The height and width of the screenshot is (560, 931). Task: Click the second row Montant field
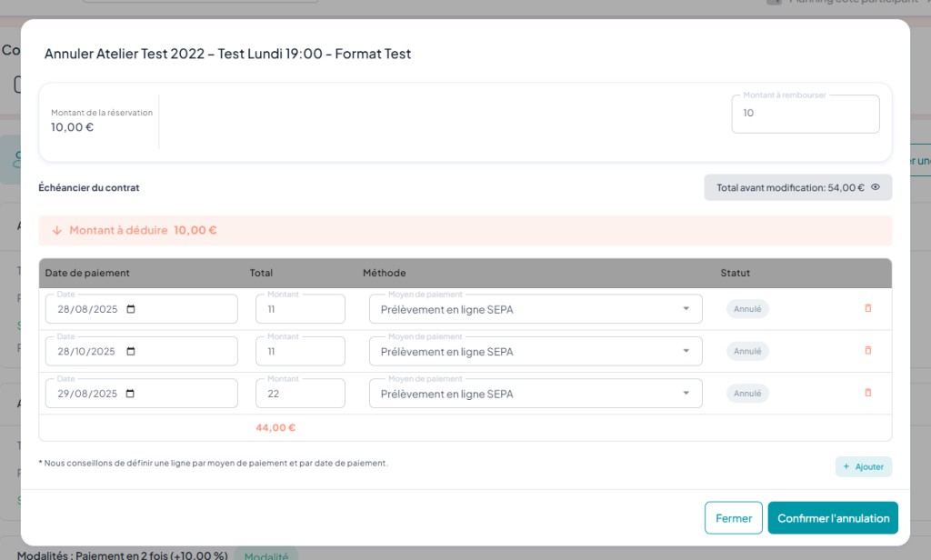coord(300,352)
